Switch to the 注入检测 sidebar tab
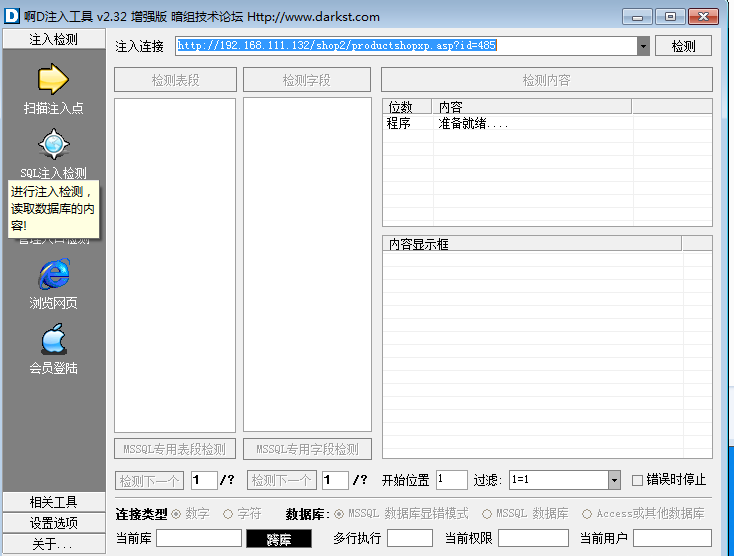This screenshot has width=734, height=556. click(54, 39)
